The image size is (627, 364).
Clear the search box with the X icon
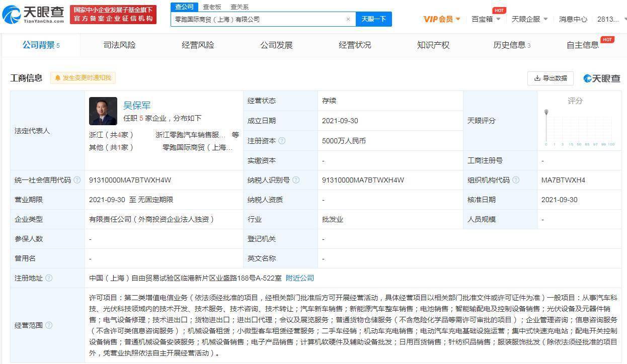pos(348,19)
